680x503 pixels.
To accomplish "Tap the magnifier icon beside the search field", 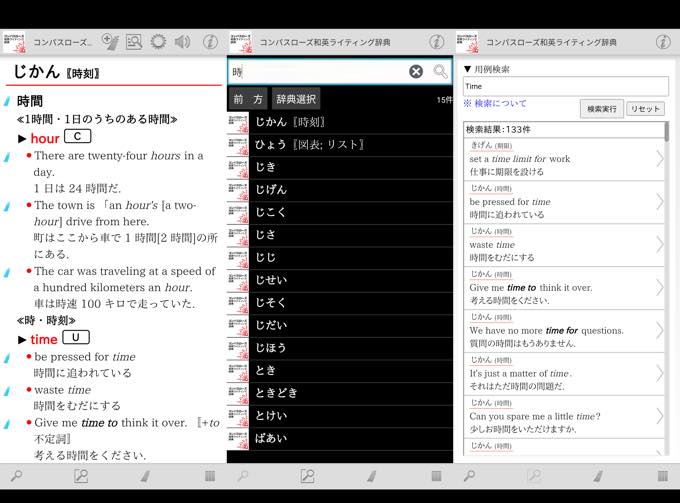I will pyautogui.click(x=440, y=71).
